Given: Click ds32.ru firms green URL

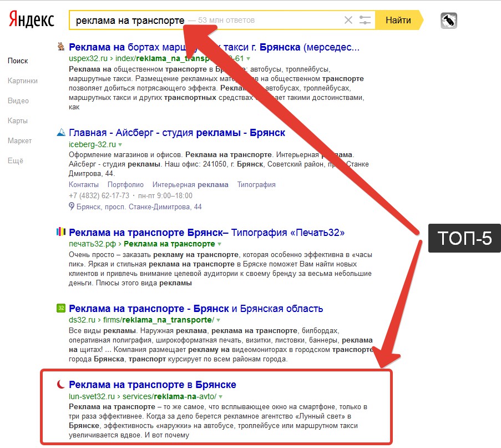Looking at the screenshot, I should (x=141, y=320).
